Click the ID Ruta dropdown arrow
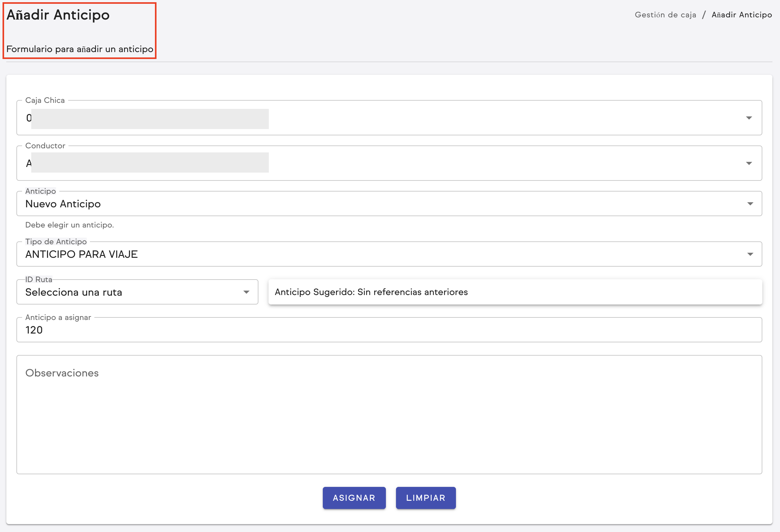This screenshot has width=780, height=532. pyautogui.click(x=246, y=292)
